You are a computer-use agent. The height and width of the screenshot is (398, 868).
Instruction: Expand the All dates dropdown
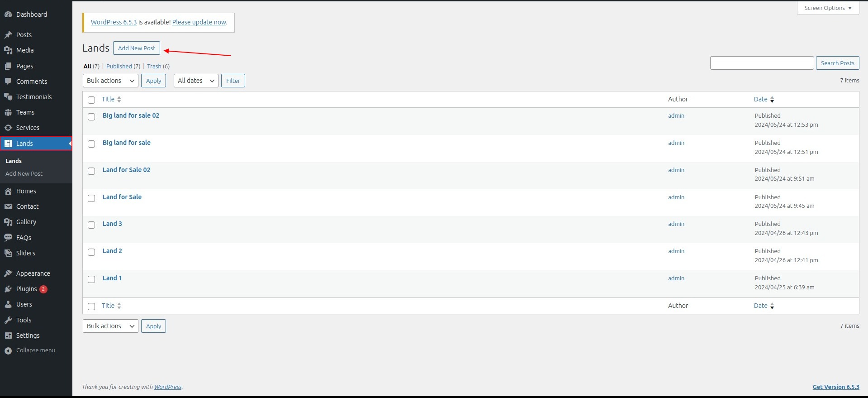(x=196, y=81)
